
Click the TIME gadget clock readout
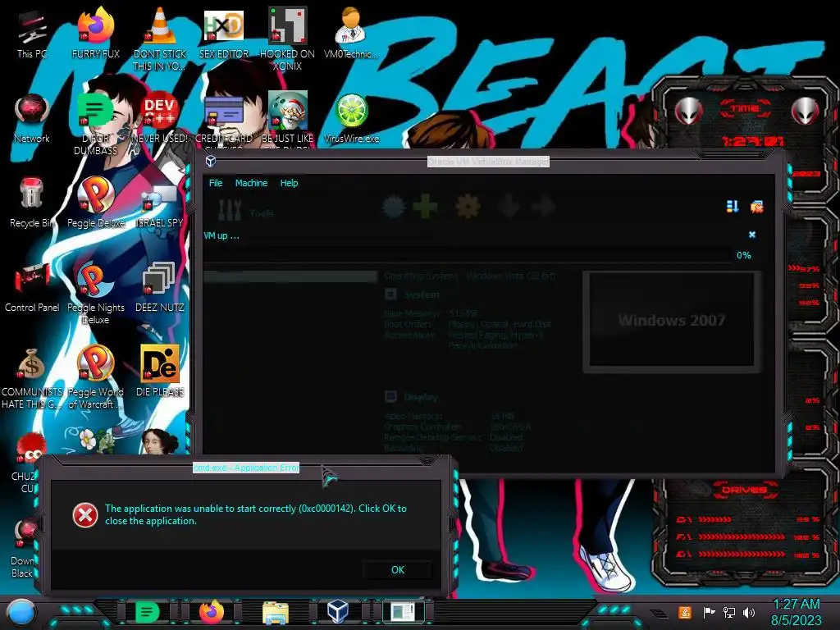click(752, 141)
